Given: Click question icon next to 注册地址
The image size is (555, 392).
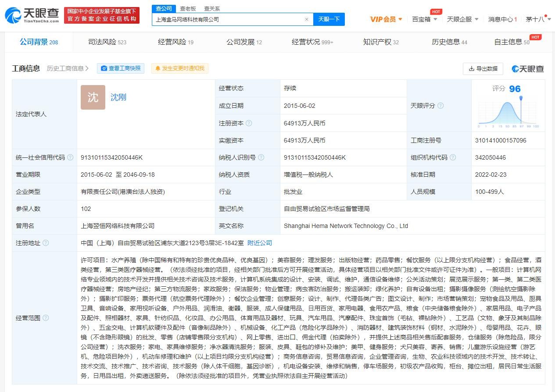Looking at the screenshot, I should (x=46, y=243).
